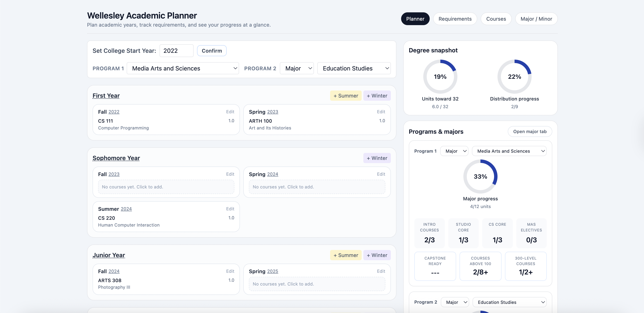Click the Fall 2024 year link
Viewport: 644px width, 313px height.
coord(114,271)
